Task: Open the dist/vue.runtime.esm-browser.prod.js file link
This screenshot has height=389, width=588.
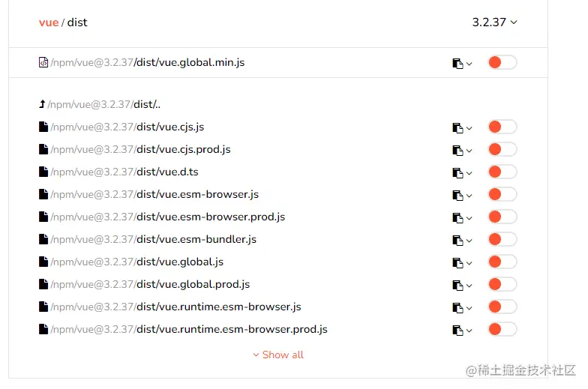Action: 189,329
